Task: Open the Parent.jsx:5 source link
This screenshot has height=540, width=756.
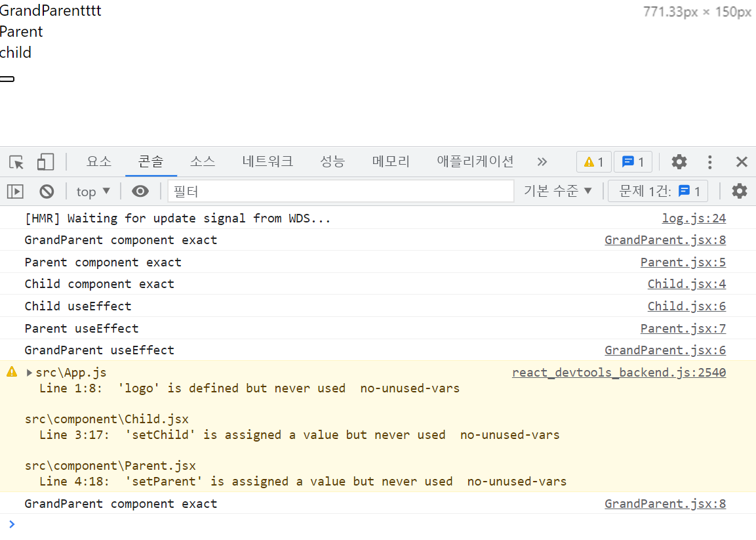Action: coord(683,262)
